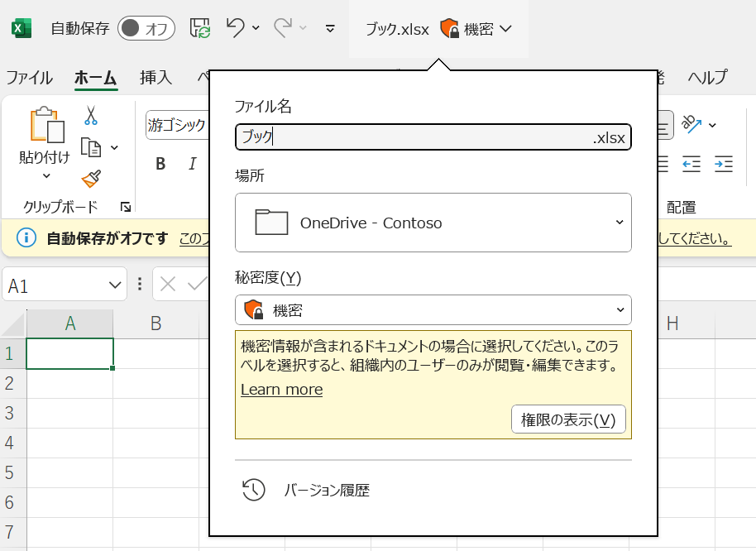The height and width of the screenshot is (551, 756).
Task: Open the ファイル menu tab
Action: [x=30, y=78]
